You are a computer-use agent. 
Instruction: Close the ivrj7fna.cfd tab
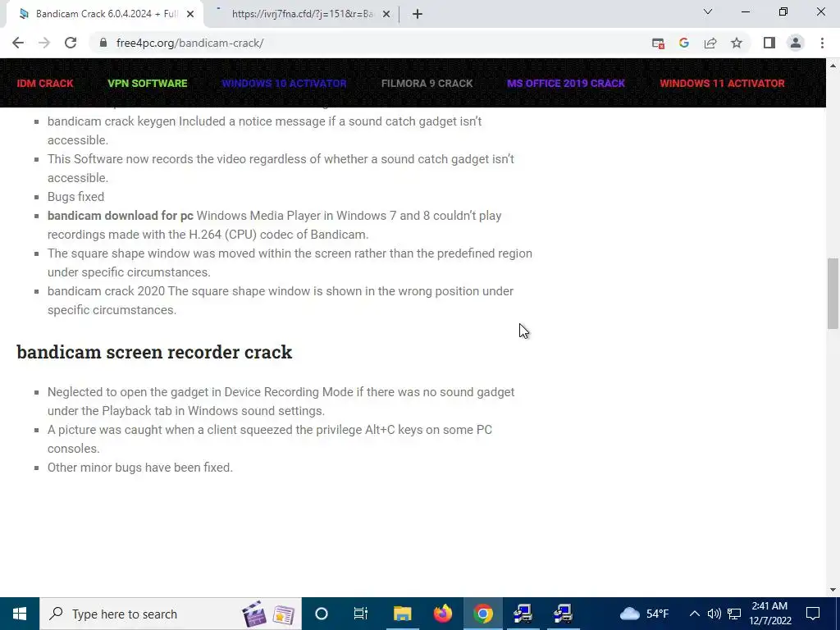point(386,14)
